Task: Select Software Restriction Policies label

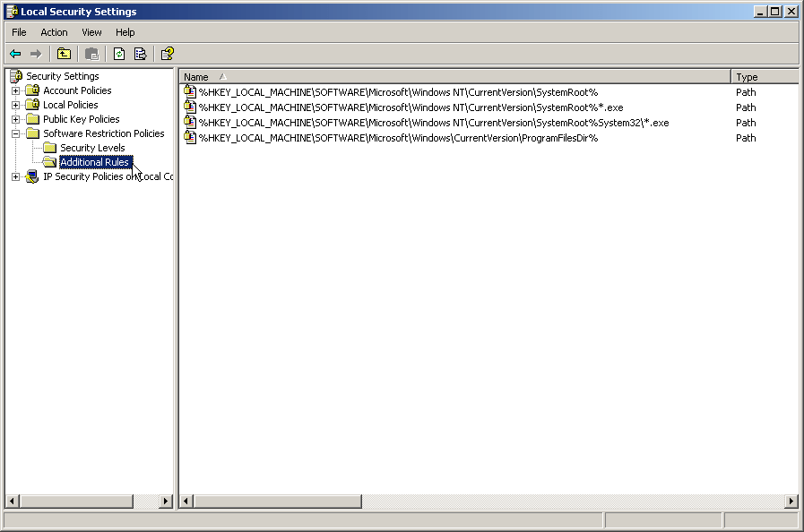Action: coord(104,133)
